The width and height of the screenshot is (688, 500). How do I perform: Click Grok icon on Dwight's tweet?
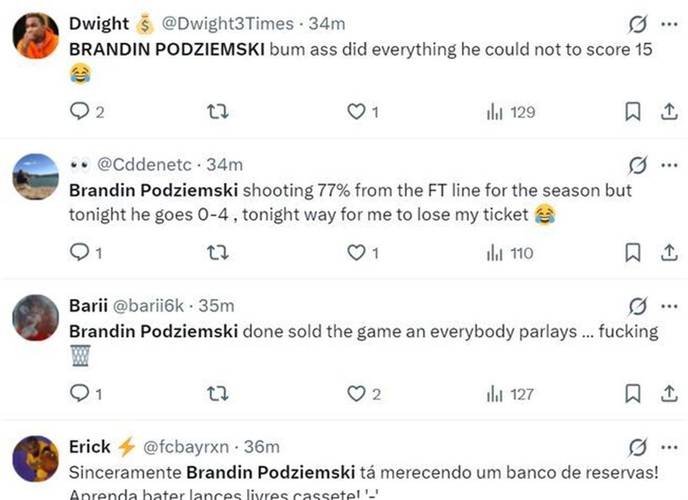pyautogui.click(x=636, y=23)
